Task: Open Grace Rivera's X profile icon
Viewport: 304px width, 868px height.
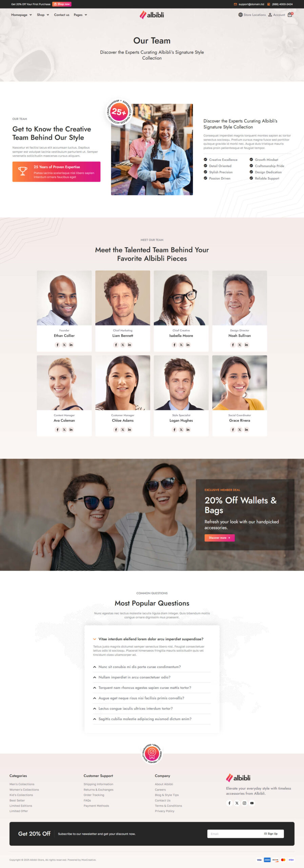Action: [x=240, y=430]
